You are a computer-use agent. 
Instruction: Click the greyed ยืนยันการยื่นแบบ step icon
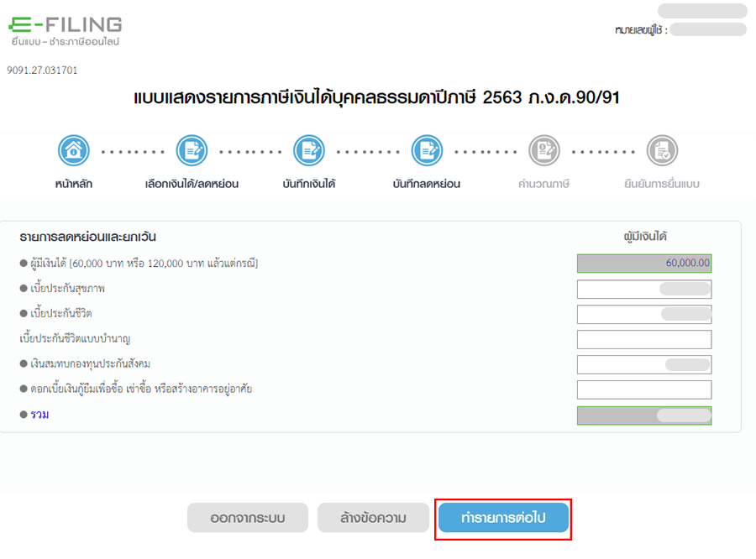(661, 151)
